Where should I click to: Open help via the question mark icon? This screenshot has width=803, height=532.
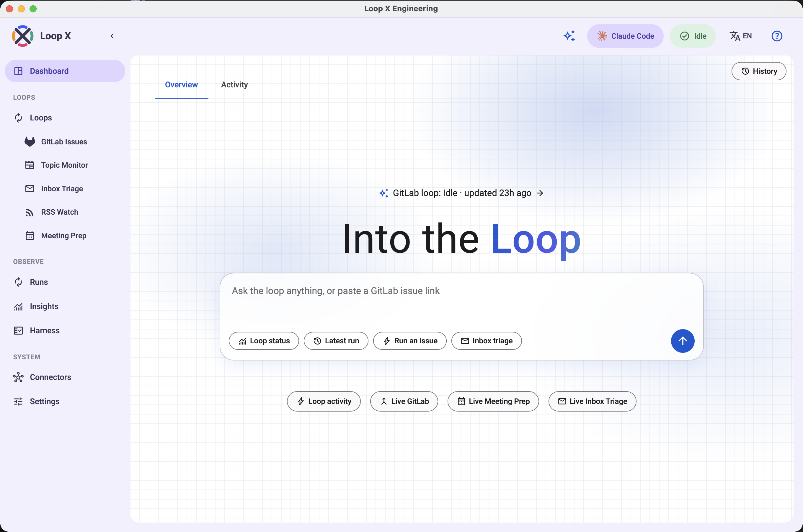(x=776, y=36)
